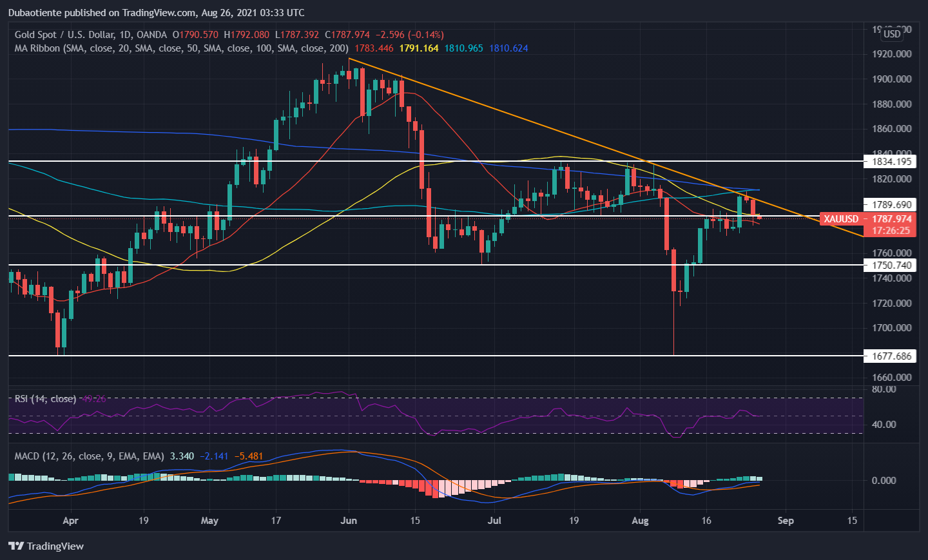Click the blue 200 SMA value 1810.624
This screenshot has height=560, width=928.
[508, 48]
